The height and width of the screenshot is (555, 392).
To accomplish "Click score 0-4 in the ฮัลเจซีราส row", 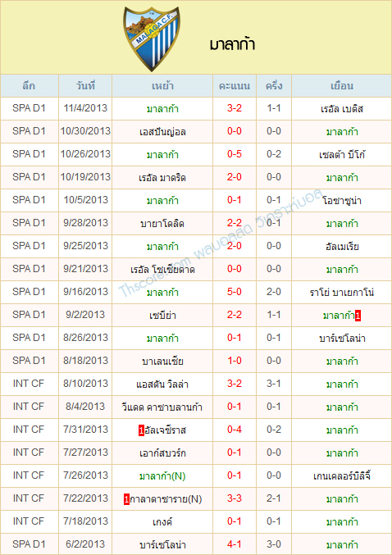I will 235,430.
